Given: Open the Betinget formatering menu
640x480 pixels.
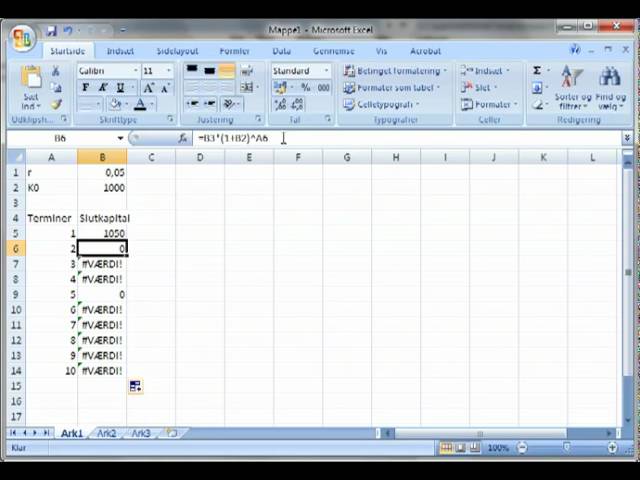Looking at the screenshot, I should 395,71.
